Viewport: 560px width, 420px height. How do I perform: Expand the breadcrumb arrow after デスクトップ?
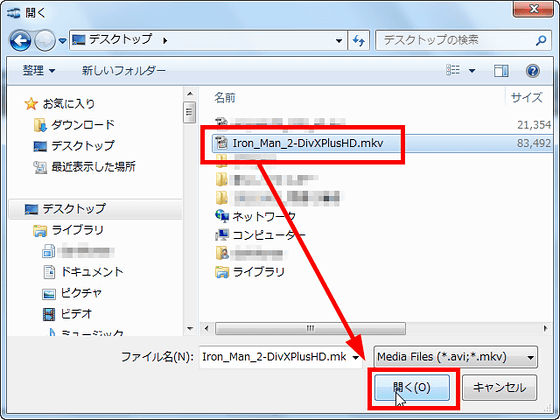(165, 41)
